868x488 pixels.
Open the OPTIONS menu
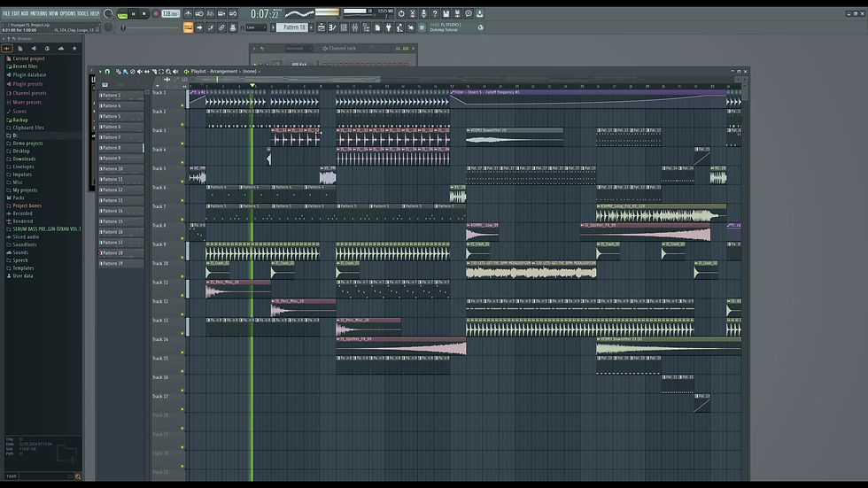[x=67, y=13]
